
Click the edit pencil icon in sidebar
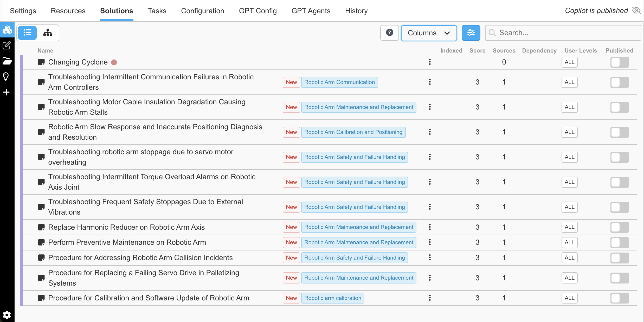(7, 46)
